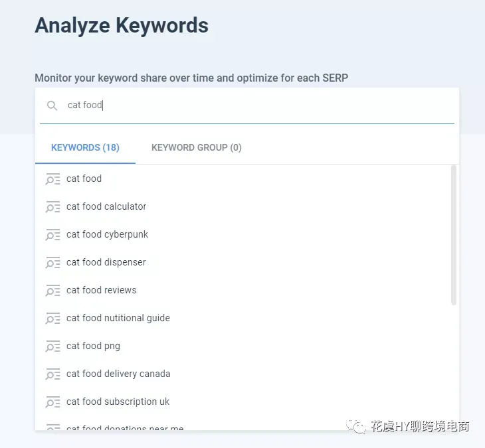
Task: Select 'cat food dispenser' keyword
Action: pyautogui.click(x=242, y=262)
